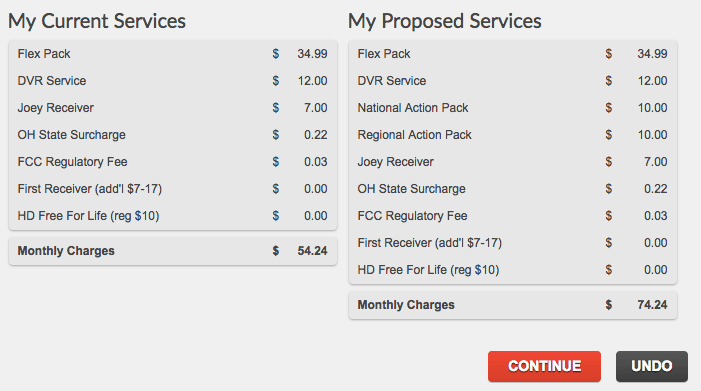Click DVR Service in current services list

[52, 81]
